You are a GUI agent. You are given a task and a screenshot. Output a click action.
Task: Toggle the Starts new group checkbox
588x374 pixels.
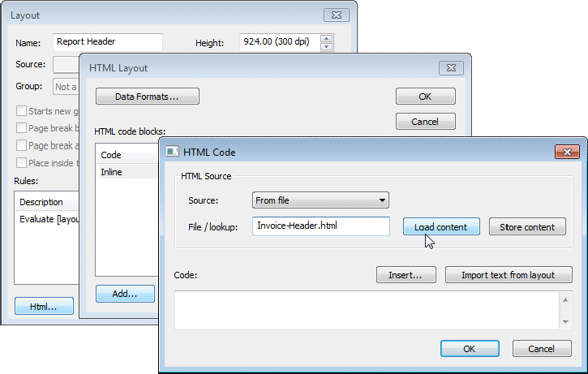(x=20, y=111)
